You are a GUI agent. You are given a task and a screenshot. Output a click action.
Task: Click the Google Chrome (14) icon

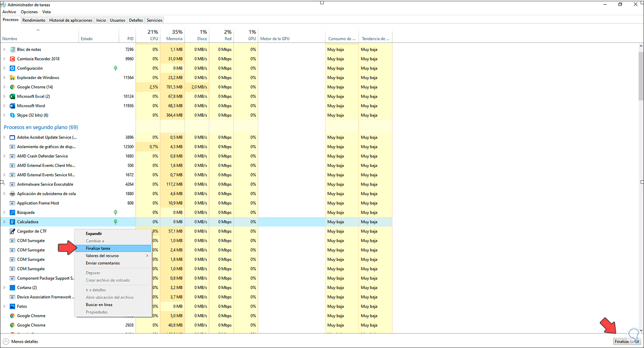tap(12, 87)
